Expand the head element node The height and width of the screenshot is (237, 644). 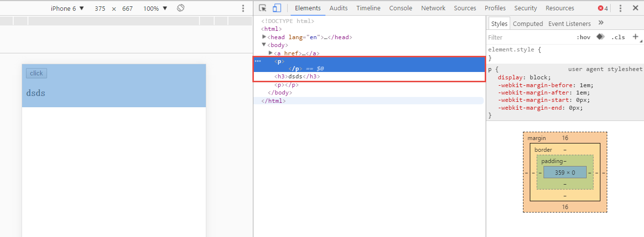click(x=264, y=37)
